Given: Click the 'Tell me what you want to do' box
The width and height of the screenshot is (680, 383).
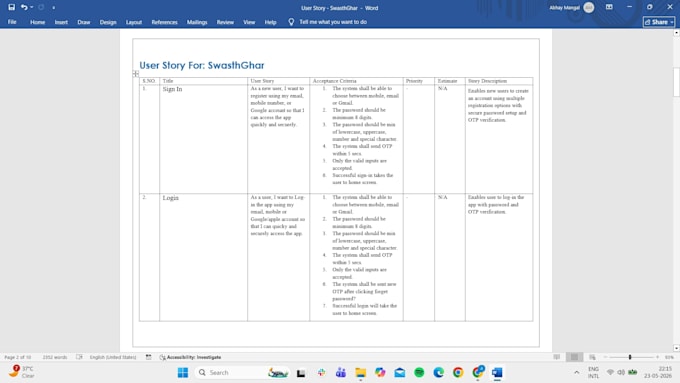Looking at the screenshot, I should tap(333, 22).
